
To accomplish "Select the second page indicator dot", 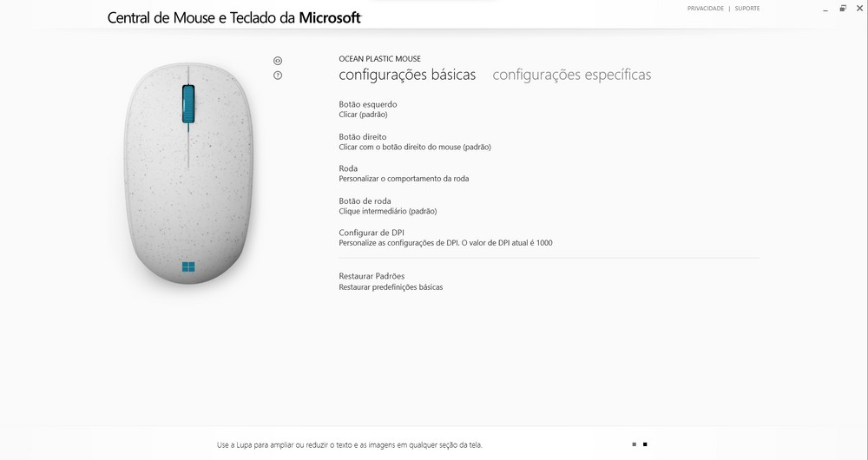I will click(645, 444).
